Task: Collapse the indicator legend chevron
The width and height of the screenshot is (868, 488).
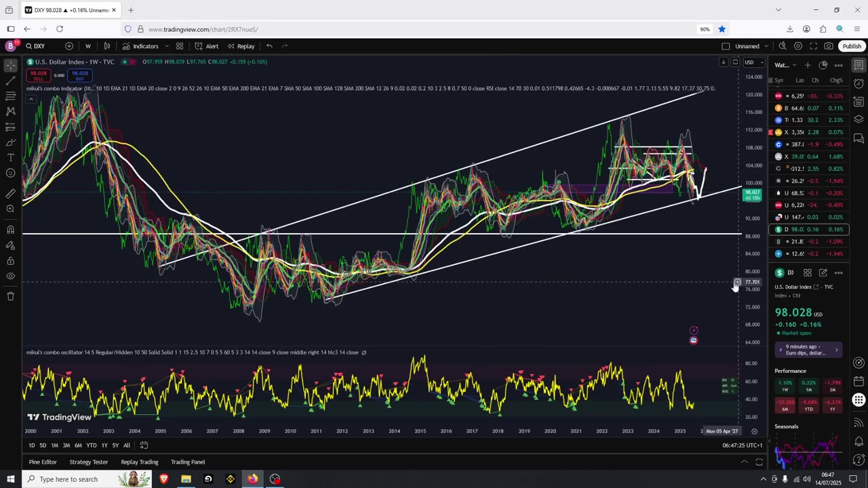Action: point(31,99)
